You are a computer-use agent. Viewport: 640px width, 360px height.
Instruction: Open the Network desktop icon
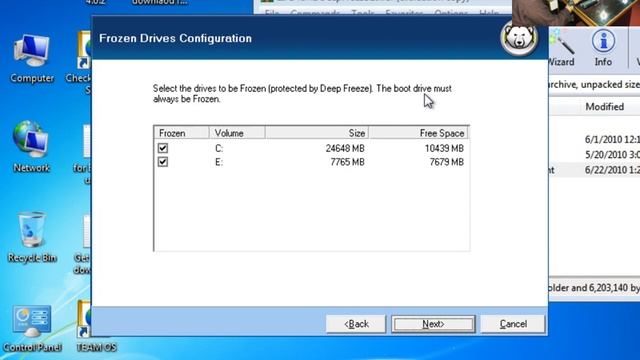31,146
